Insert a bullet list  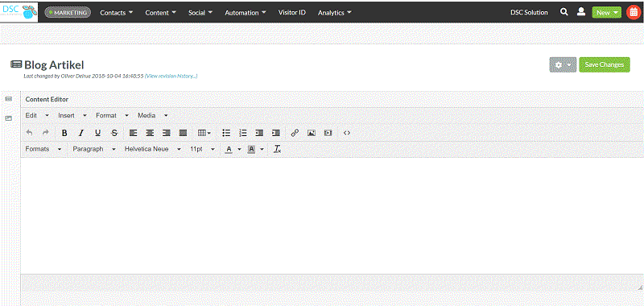[226, 133]
